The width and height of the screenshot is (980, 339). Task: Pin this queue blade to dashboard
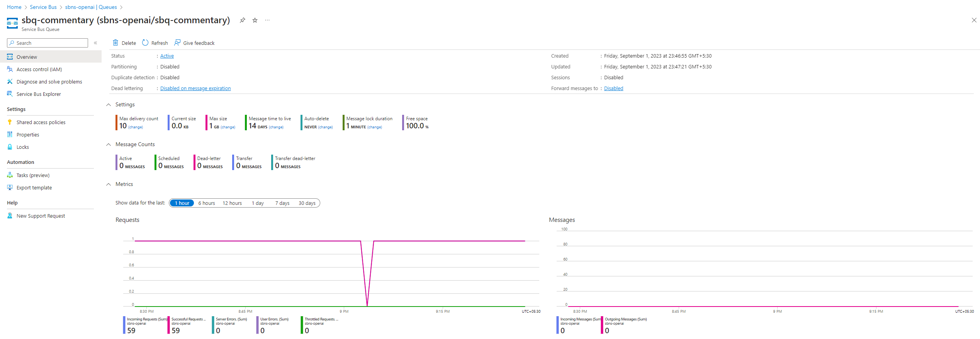pyautogui.click(x=242, y=20)
